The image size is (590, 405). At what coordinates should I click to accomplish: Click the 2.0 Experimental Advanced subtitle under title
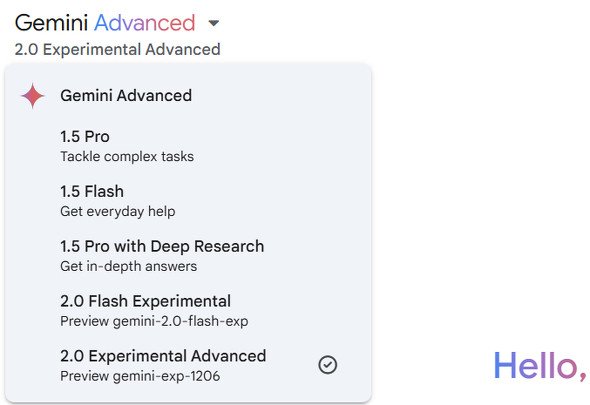[x=117, y=49]
